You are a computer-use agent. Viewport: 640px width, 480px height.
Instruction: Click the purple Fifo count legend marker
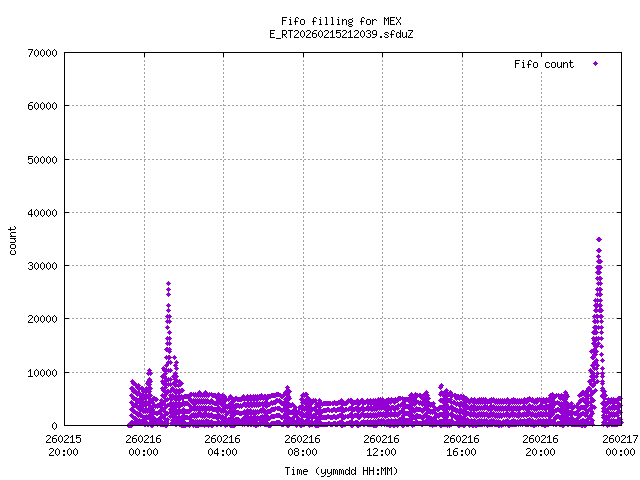[x=596, y=64]
